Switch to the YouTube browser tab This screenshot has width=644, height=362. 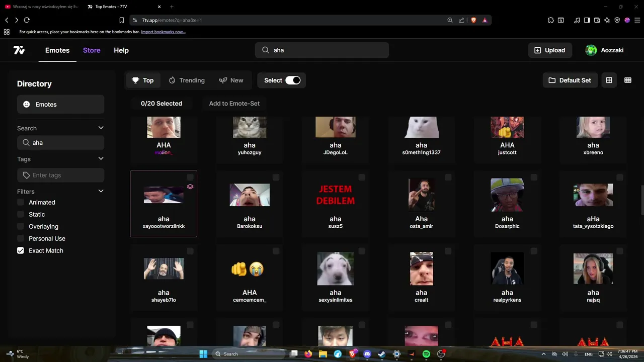point(41,7)
